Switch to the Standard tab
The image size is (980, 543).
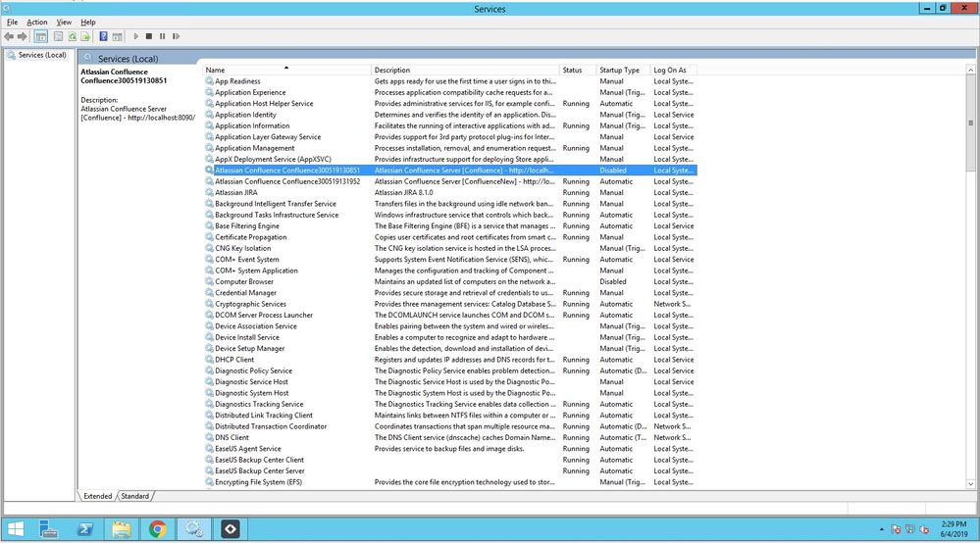click(135, 496)
